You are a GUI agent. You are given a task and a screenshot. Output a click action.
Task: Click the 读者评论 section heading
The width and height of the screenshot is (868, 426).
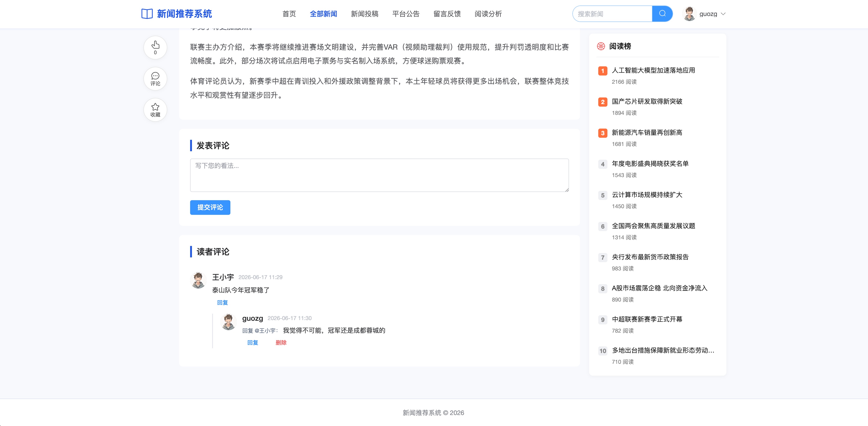click(213, 252)
